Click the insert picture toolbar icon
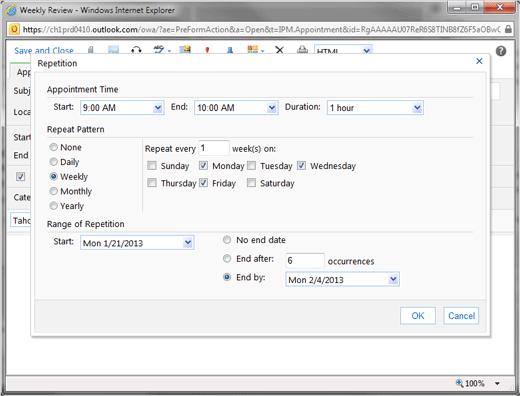 coord(113,50)
